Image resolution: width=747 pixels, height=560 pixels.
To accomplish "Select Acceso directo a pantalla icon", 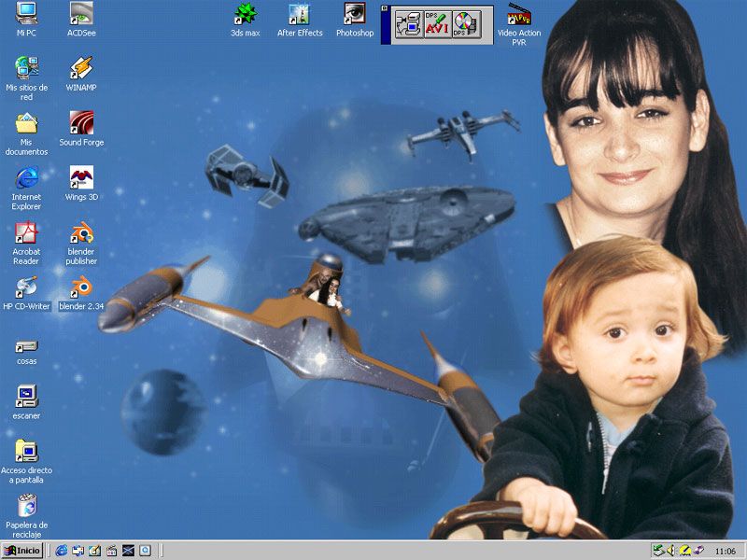I will point(27,461).
